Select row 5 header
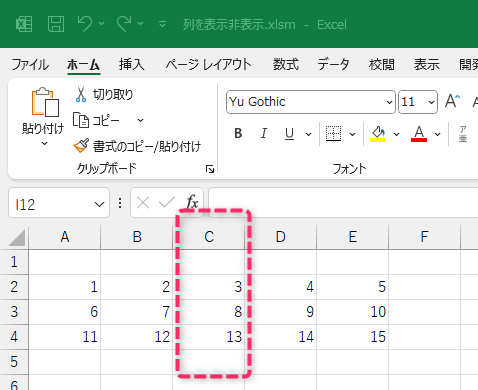 14,362
